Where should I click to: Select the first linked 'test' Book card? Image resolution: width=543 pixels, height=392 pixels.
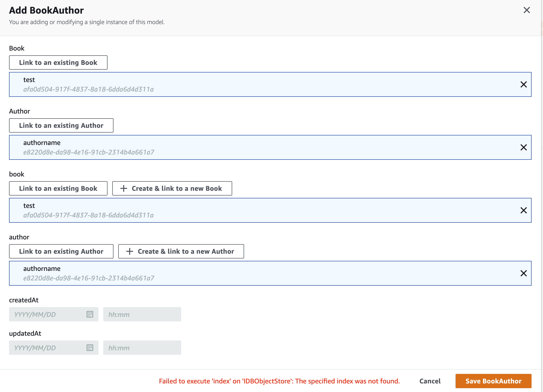[x=239, y=84]
